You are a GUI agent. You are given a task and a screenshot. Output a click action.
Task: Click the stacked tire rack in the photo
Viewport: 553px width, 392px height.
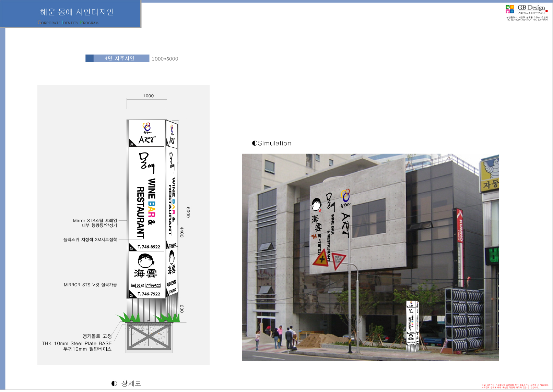click(x=464, y=320)
